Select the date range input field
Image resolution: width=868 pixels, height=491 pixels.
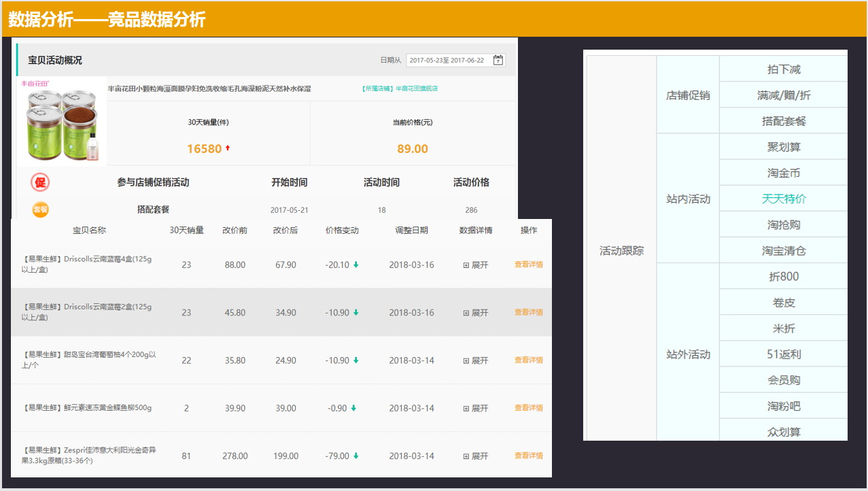tap(456, 60)
